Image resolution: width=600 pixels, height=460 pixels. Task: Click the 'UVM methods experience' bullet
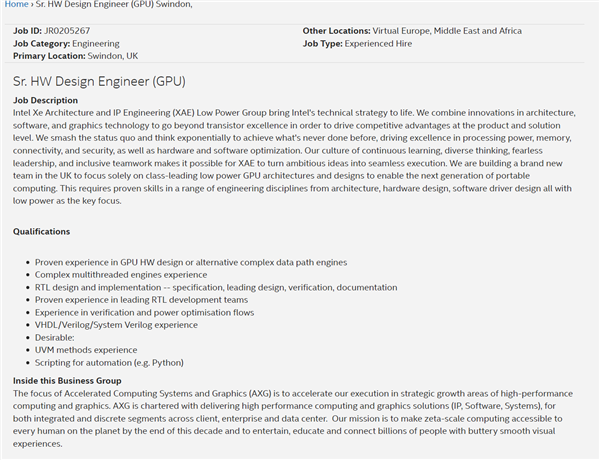point(86,350)
